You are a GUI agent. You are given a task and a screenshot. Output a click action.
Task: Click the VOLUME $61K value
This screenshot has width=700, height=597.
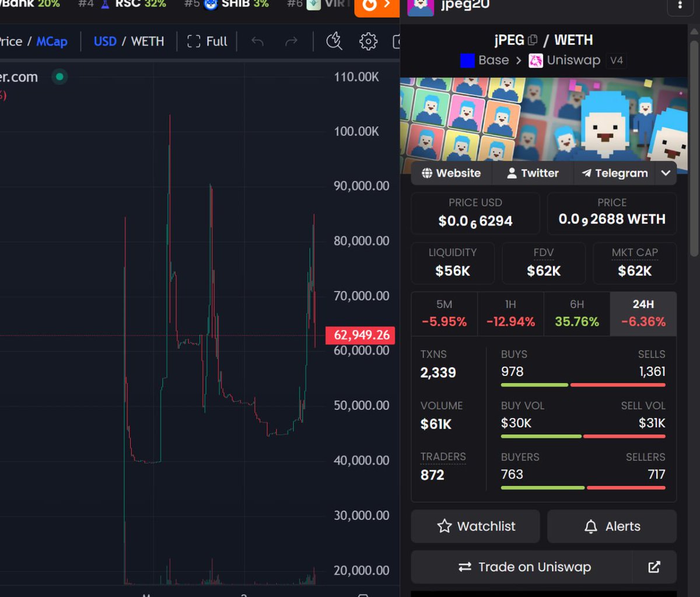tap(436, 424)
